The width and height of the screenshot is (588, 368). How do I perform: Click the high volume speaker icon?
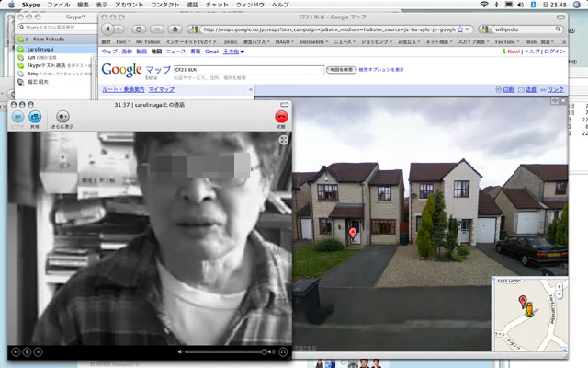tap(272, 351)
